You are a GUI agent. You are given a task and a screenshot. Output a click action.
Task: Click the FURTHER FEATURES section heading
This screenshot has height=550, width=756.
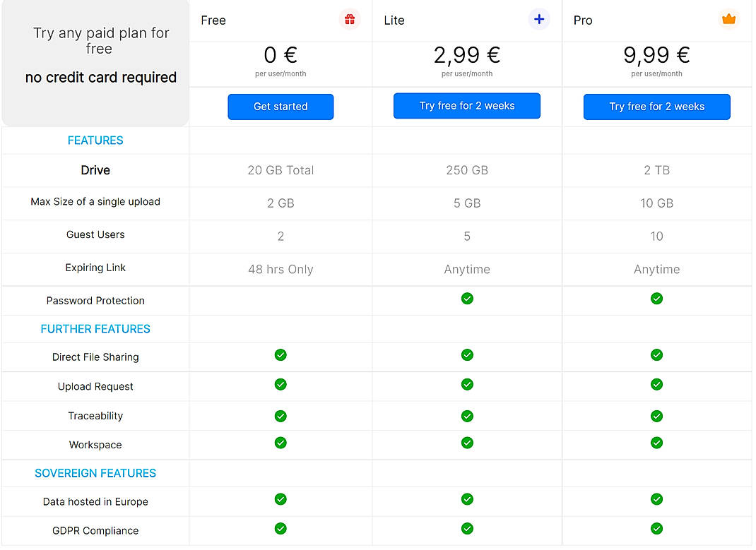point(95,329)
